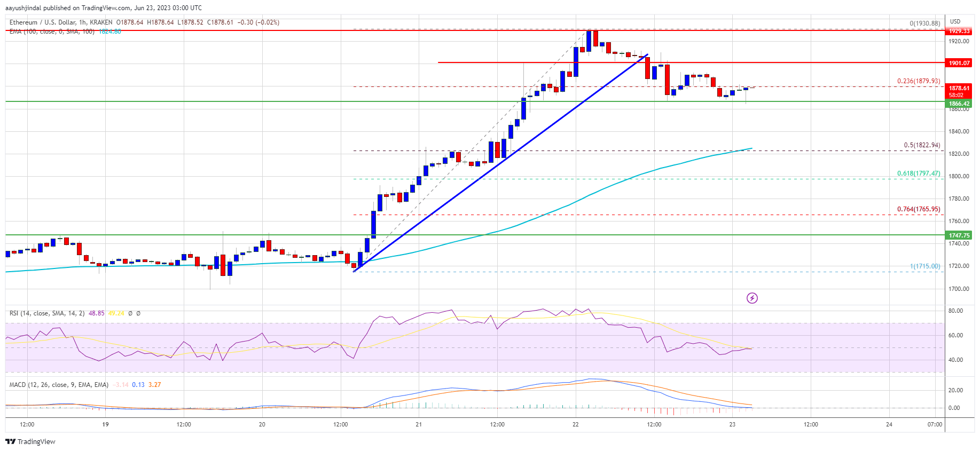Click the red 1901.07 price label
This screenshot has height=451, width=980.
tap(959, 63)
